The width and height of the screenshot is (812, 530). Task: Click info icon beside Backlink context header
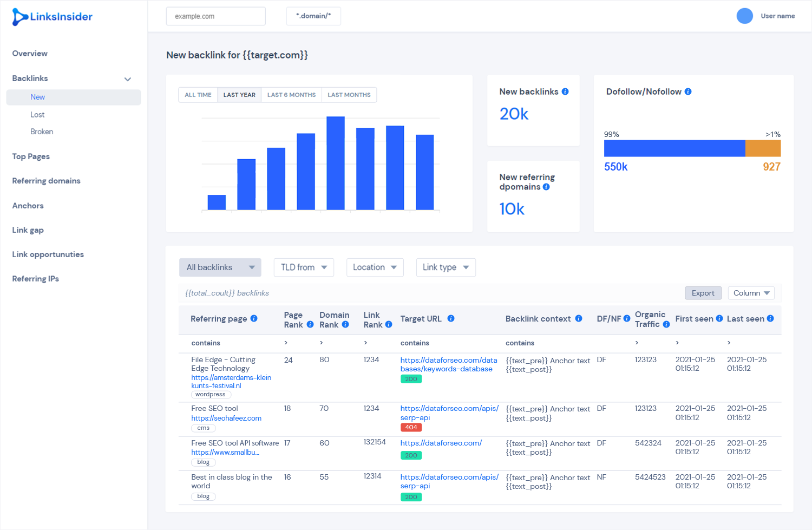click(579, 318)
